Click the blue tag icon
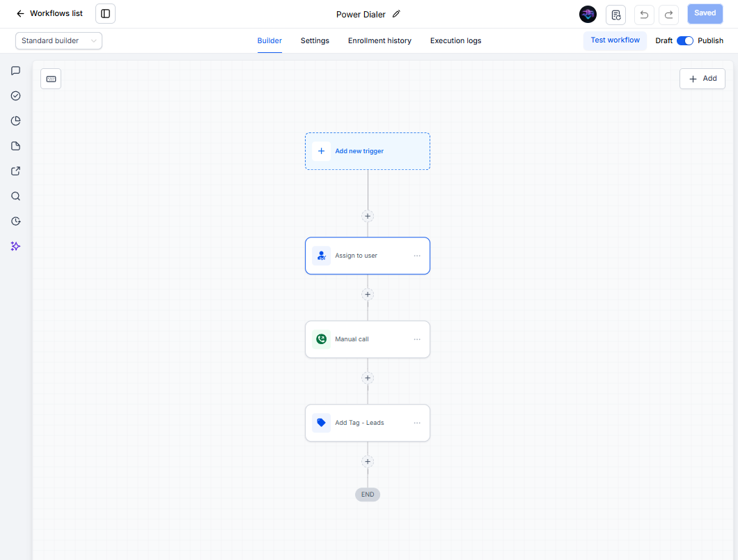Viewport: 738px width, 560px height. point(322,423)
